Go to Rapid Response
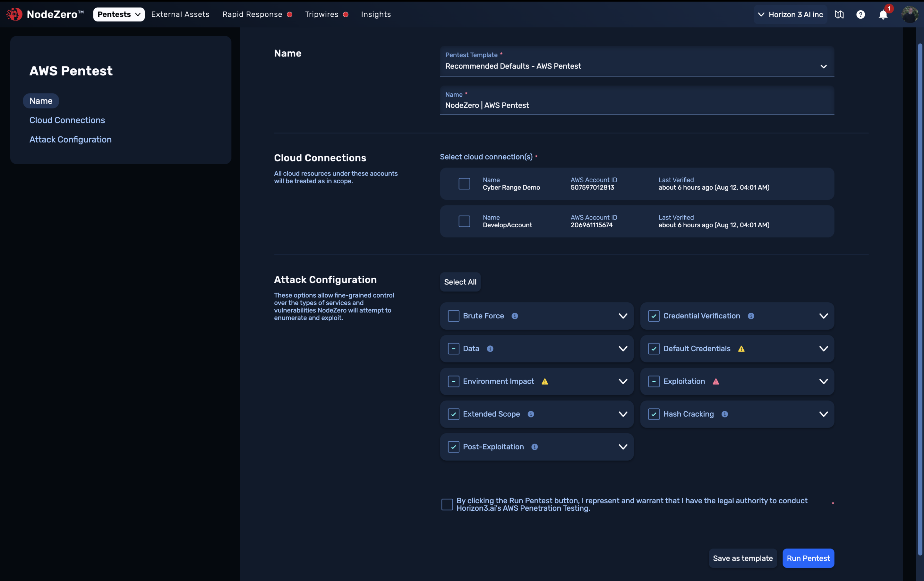Screen dimensions: 924x581 pos(252,14)
